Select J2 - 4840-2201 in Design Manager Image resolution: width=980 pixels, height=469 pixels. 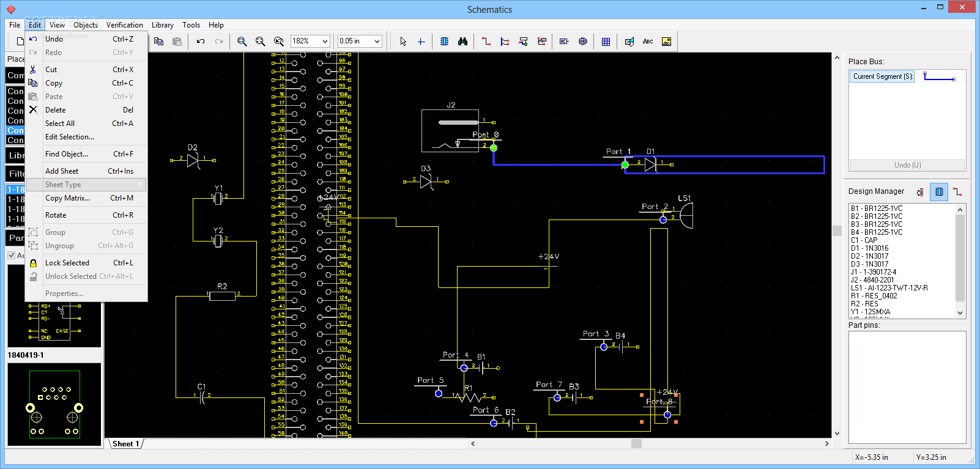coord(872,280)
